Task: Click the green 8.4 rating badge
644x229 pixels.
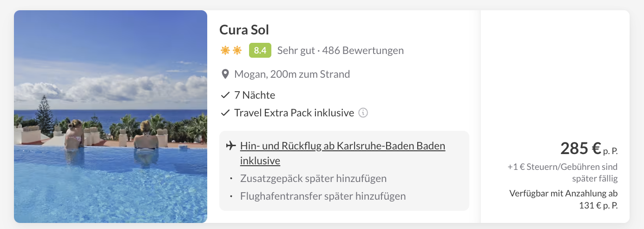Action: (260, 50)
